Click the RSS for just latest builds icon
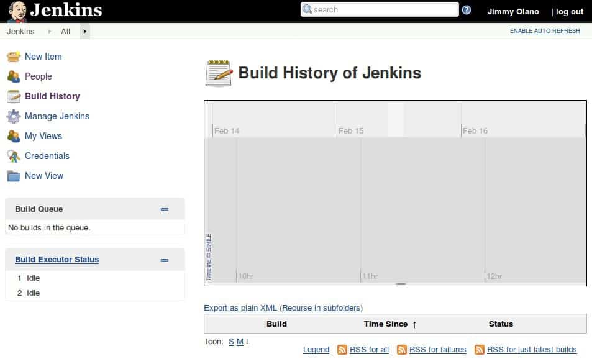 click(480, 350)
